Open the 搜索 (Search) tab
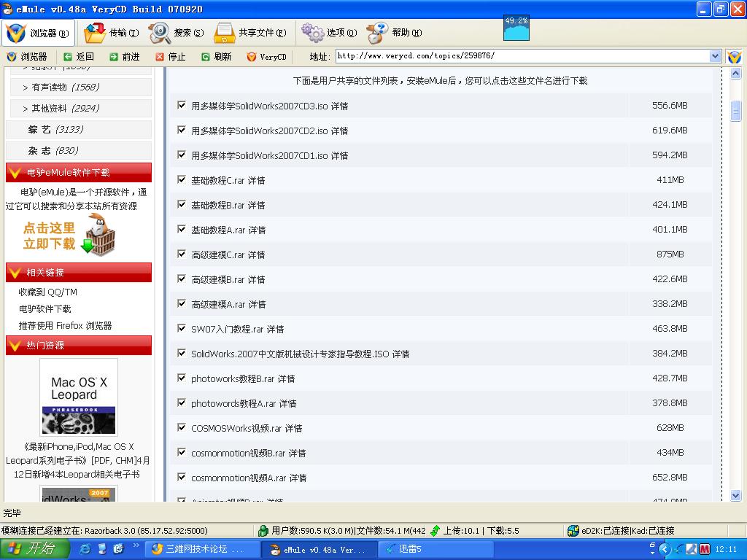Image resolution: width=747 pixels, height=560 pixels. tap(176, 33)
